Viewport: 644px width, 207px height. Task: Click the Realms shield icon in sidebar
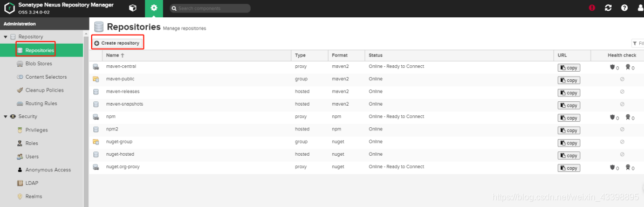pyautogui.click(x=19, y=196)
